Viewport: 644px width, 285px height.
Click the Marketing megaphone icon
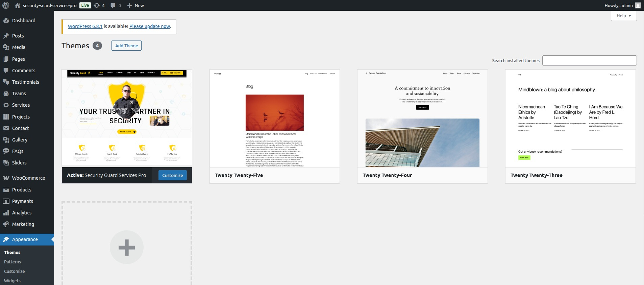pos(6,224)
